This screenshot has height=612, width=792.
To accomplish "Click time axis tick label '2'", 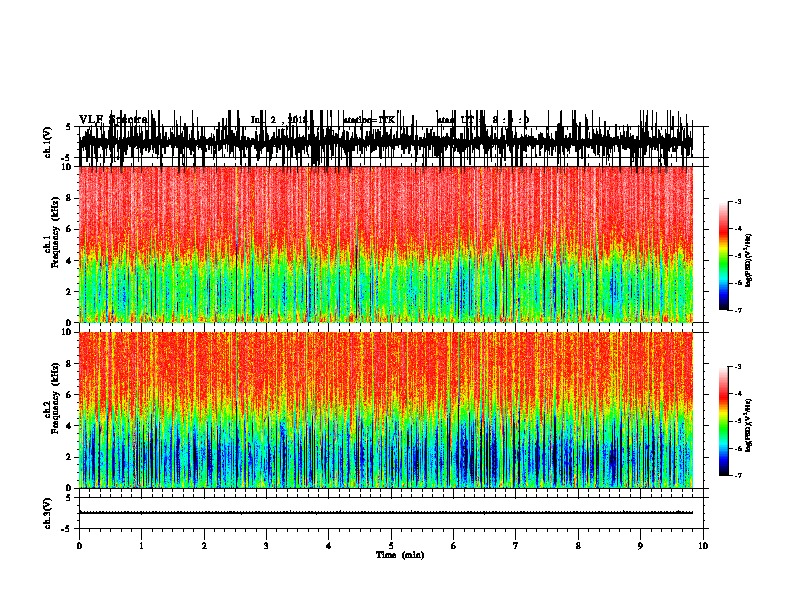I will click(204, 546).
